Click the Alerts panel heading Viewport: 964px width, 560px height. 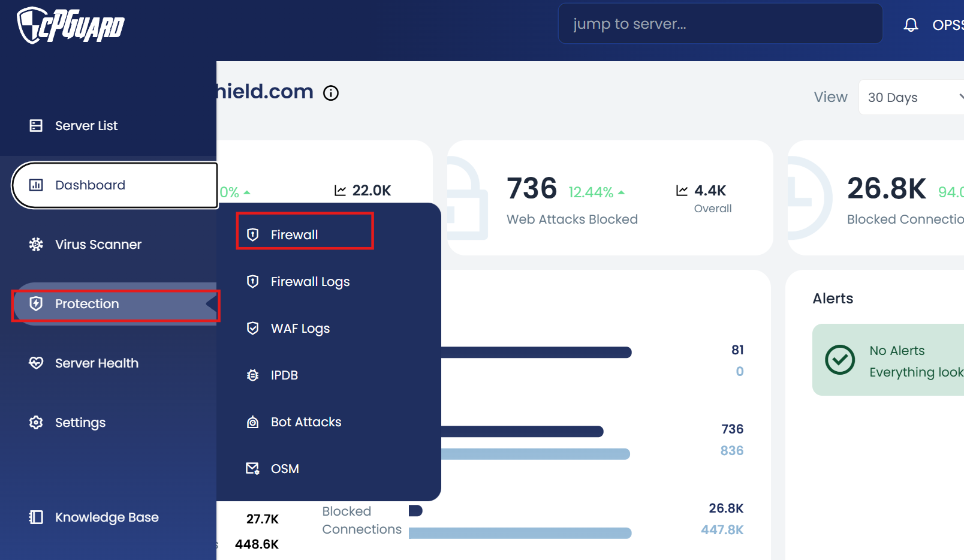[833, 299]
